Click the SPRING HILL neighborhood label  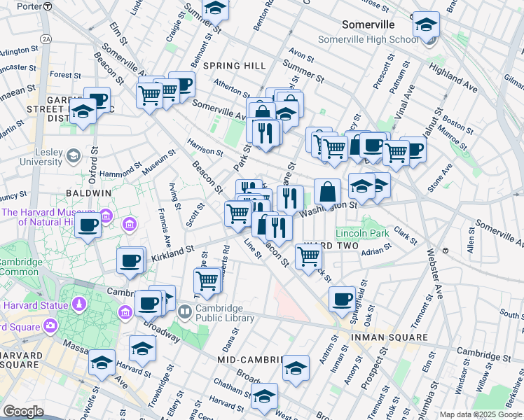(235, 66)
